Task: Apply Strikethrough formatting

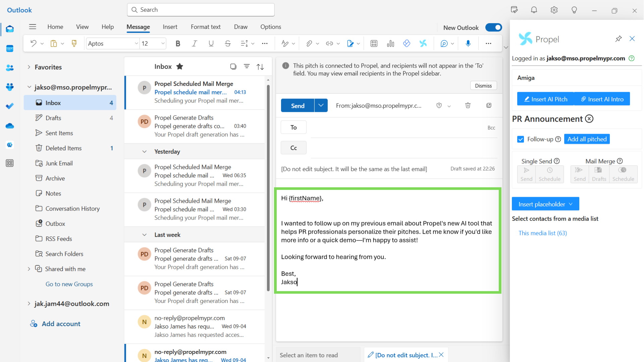Action: (x=227, y=44)
